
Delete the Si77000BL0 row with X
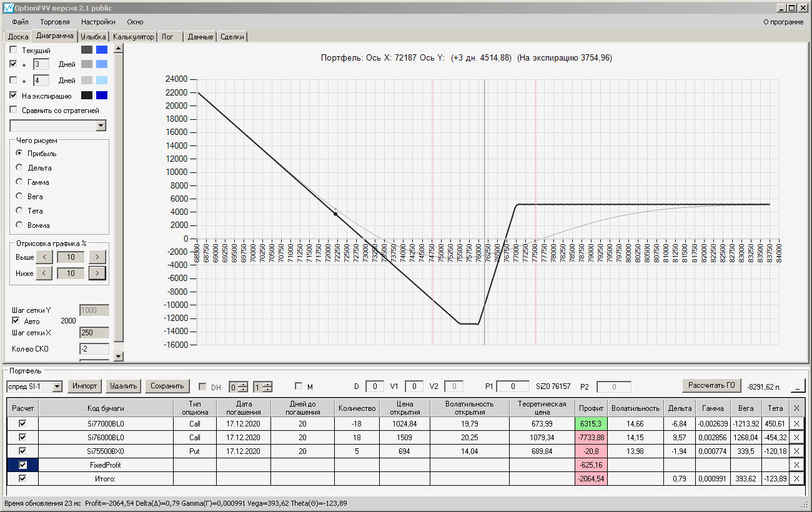pyautogui.click(x=796, y=423)
